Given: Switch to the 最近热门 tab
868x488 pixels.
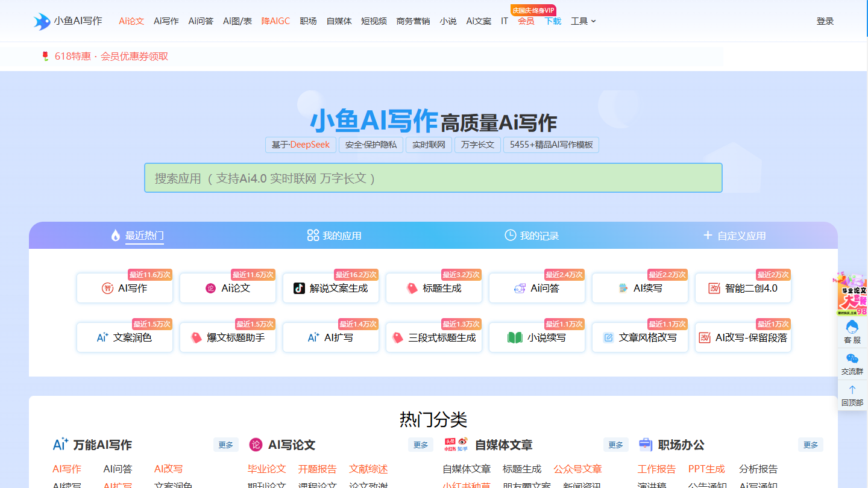Looking at the screenshot, I should point(137,236).
